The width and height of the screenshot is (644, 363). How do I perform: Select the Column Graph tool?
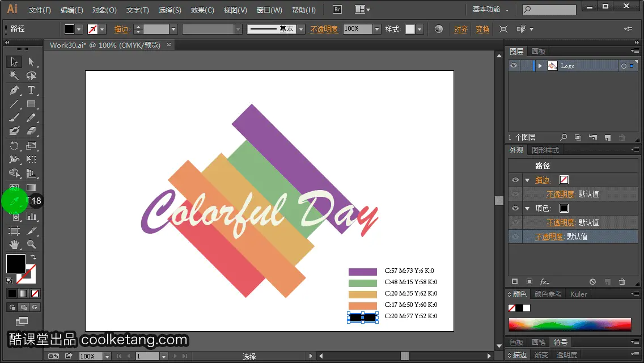[x=31, y=216]
